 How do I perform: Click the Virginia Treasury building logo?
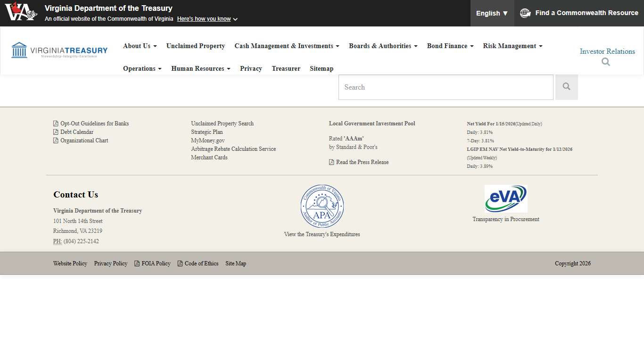(x=59, y=50)
